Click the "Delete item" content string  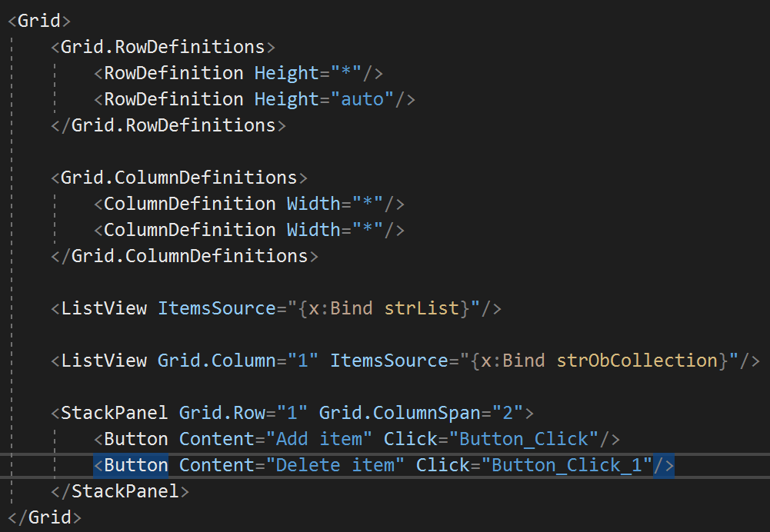pyautogui.click(x=335, y=465)
